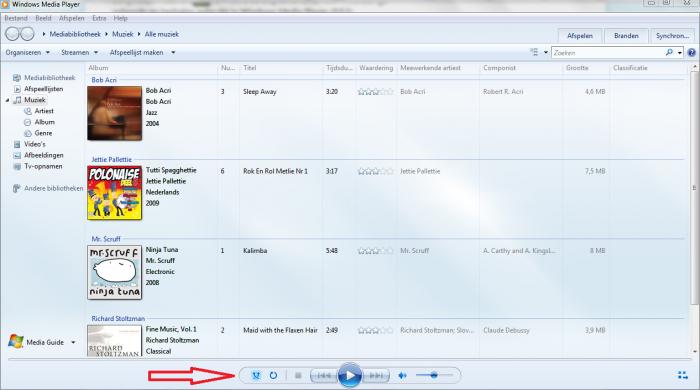Open the Streamen dropdown
700x390 pixels.
coord(79,53)
